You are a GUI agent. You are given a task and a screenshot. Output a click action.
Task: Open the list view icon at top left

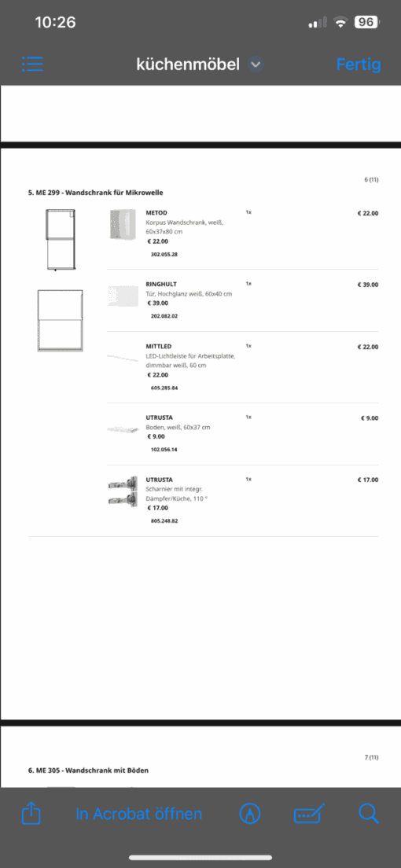(x=32, y=64)
